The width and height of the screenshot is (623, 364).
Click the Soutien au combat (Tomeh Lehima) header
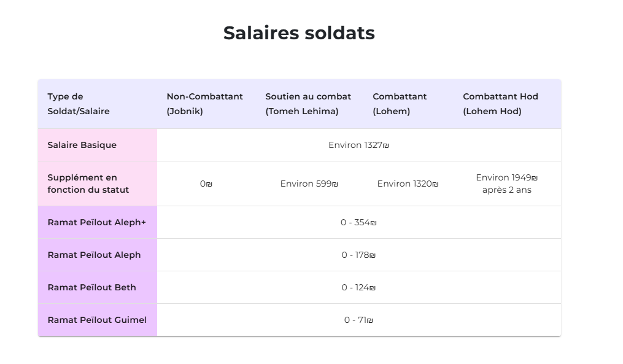309,104
